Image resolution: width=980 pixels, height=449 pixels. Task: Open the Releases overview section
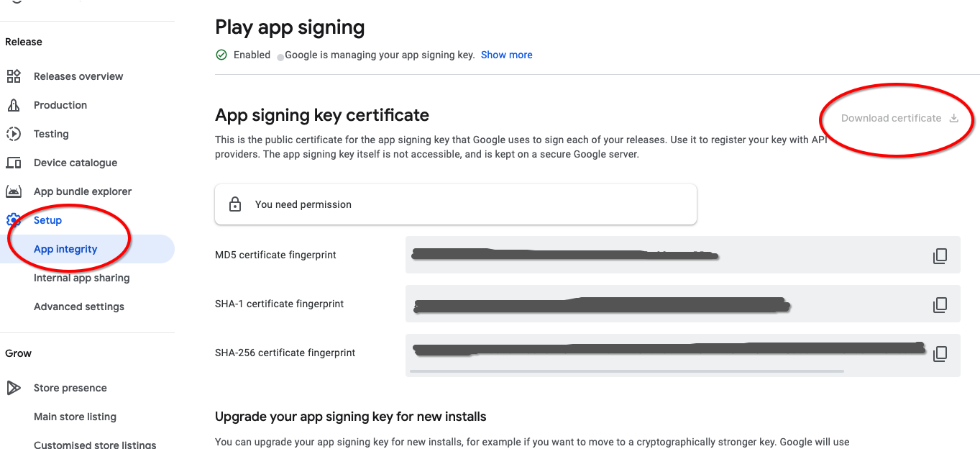(78, 76)
